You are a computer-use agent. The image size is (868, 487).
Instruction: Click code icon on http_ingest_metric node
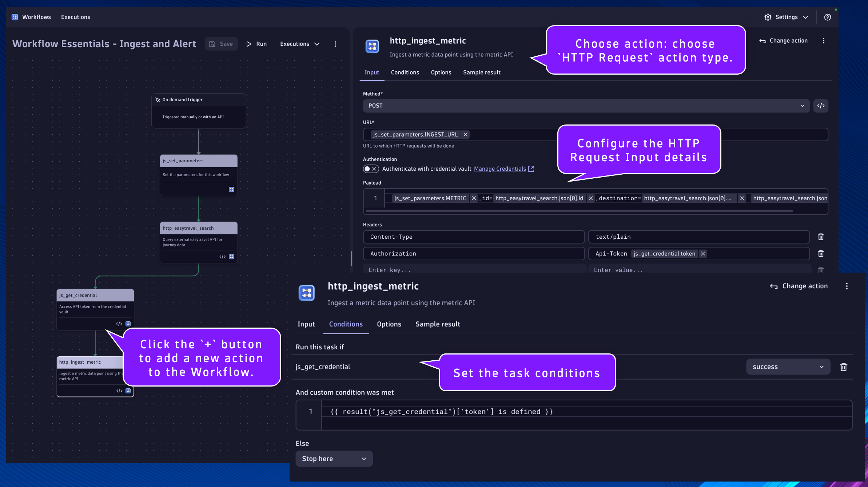(x=119, y=391)
